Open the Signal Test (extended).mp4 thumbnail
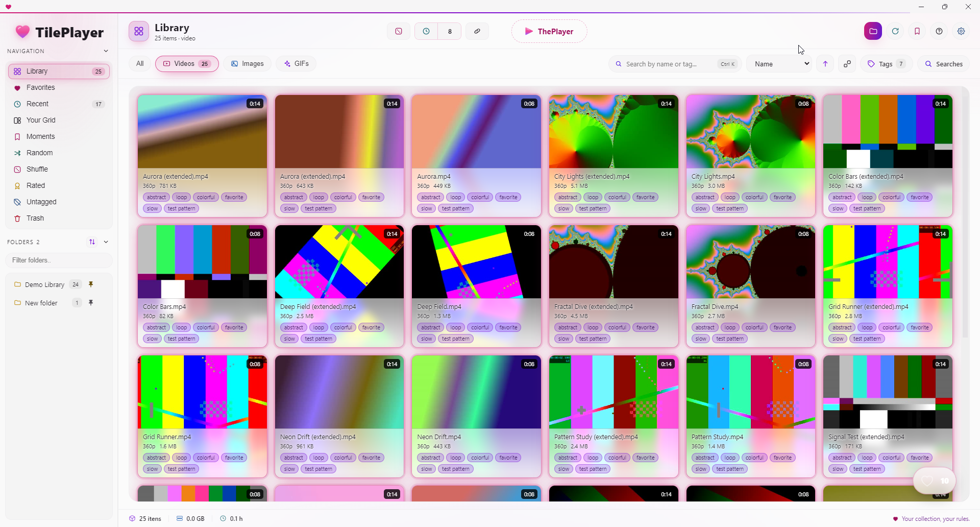 coord(888,392)
